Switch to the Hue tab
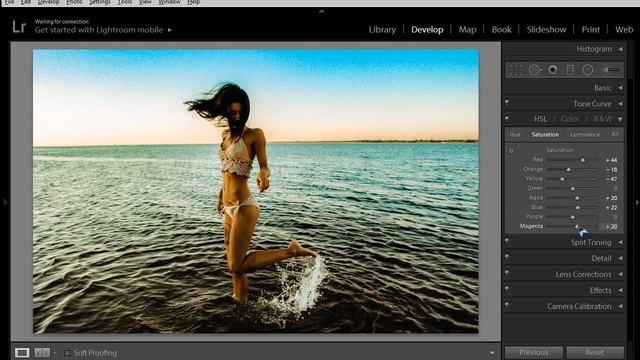Image resolution: width=640 pixels, height=360 pixels. pyautogui.click(x=515, y=134)
